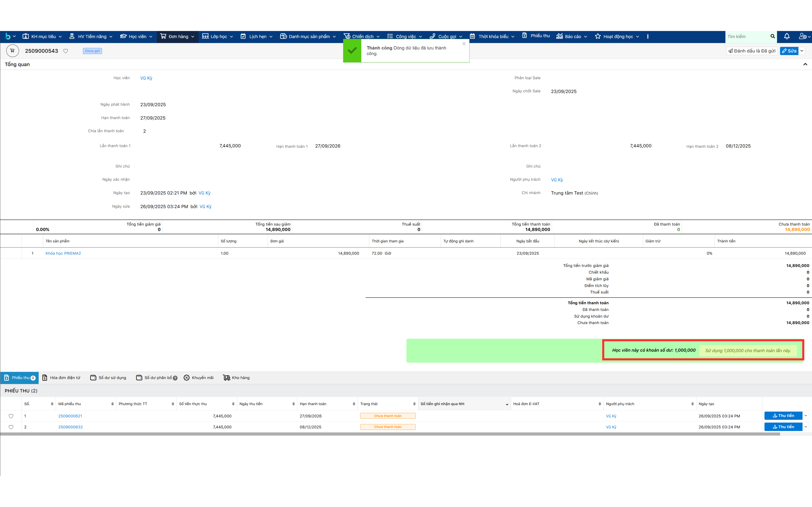Use 1,000,000 balance for this payment
The height and width of the screenshot is (507, 812).
[748, 350]
